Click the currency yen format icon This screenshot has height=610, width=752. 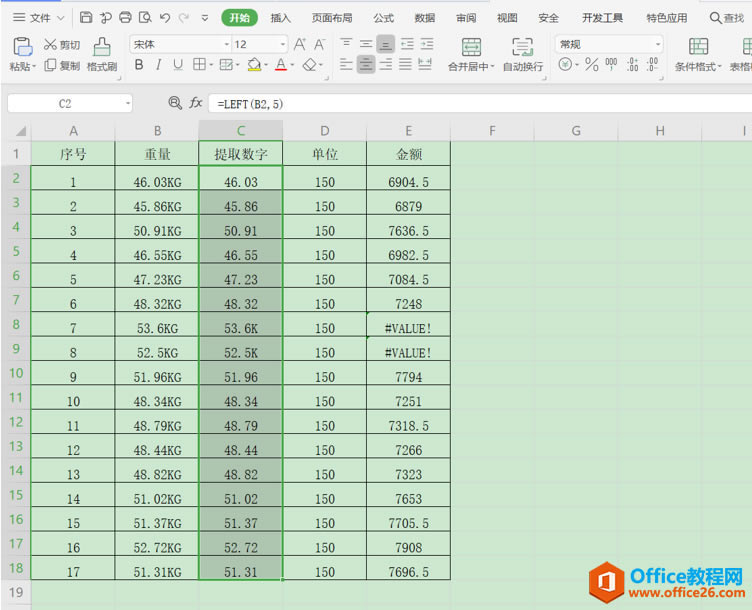tap(565, 64)
